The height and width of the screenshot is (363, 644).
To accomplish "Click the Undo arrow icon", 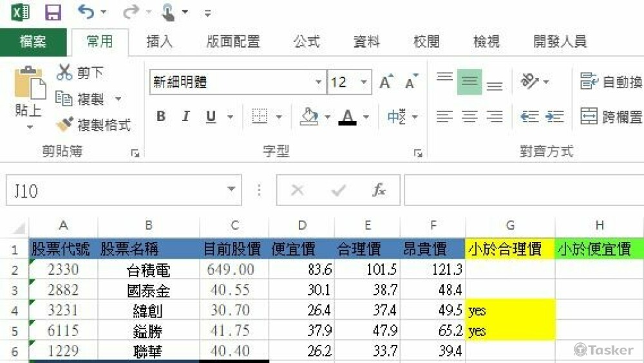I will click(x=86, y=12).
